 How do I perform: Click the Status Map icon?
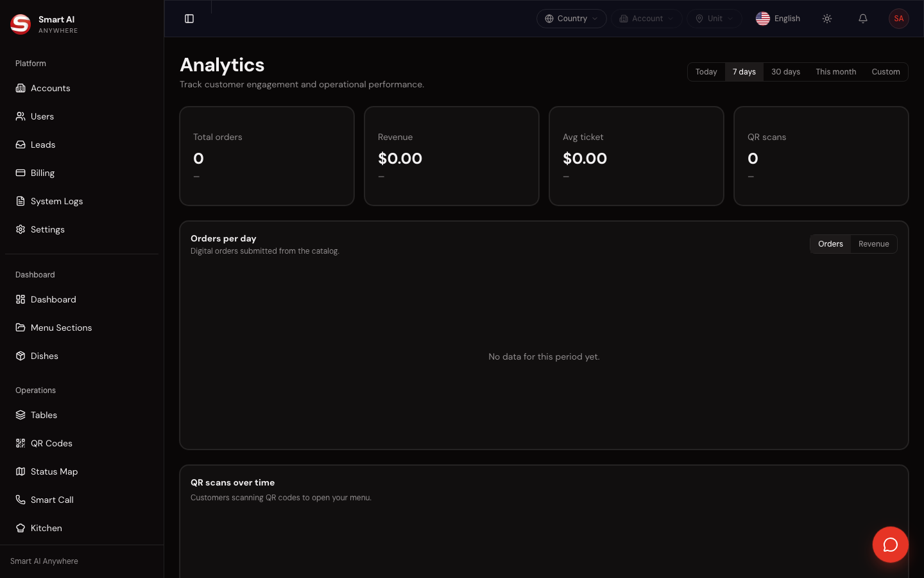click(21, 471)
